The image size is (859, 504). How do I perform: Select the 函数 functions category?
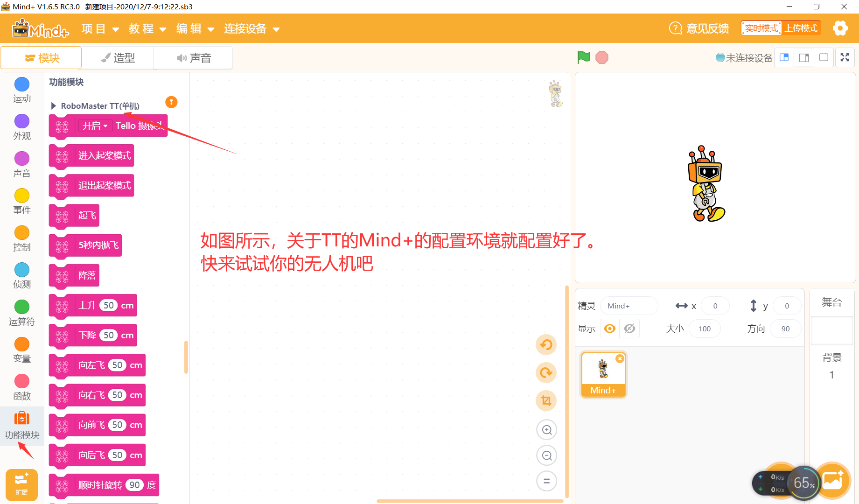pyautogui.click(x=22, y=387)
